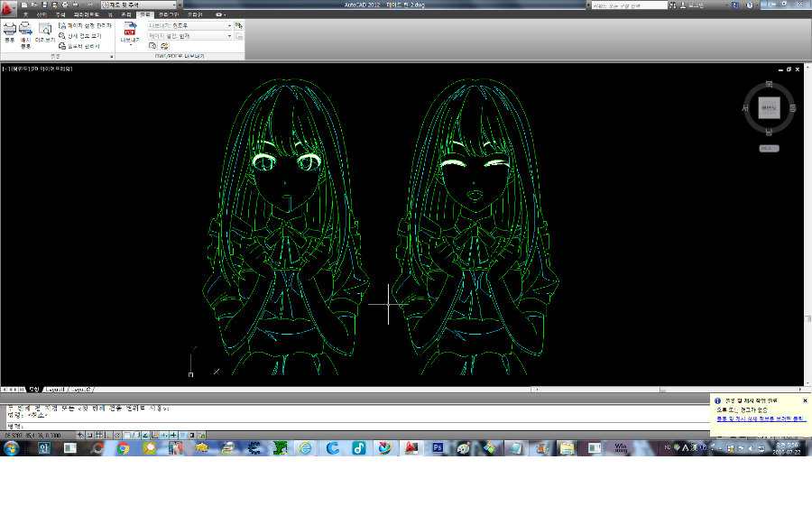Screen dimensions: 812x524
Task: Open the Page Setup Manager
Action: click(84, 26)
